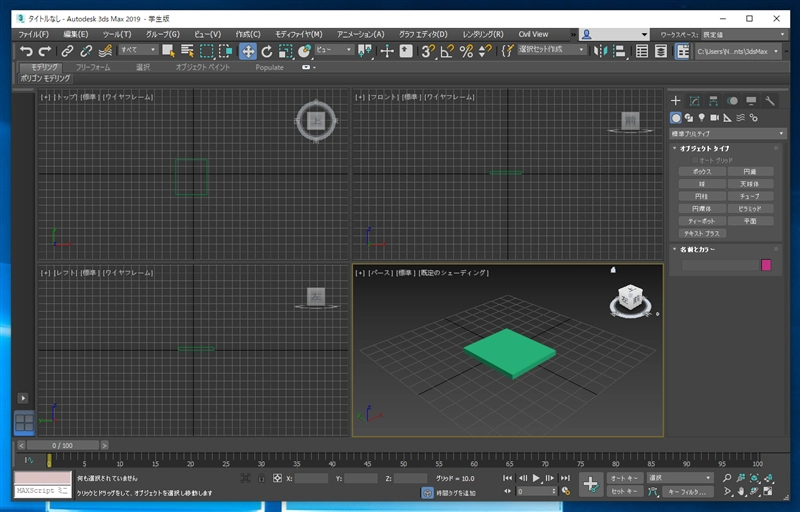Click the time slider 0 / 100 handle
The width and height of the screenshot is (800, 512).
(x=62, y=445)
